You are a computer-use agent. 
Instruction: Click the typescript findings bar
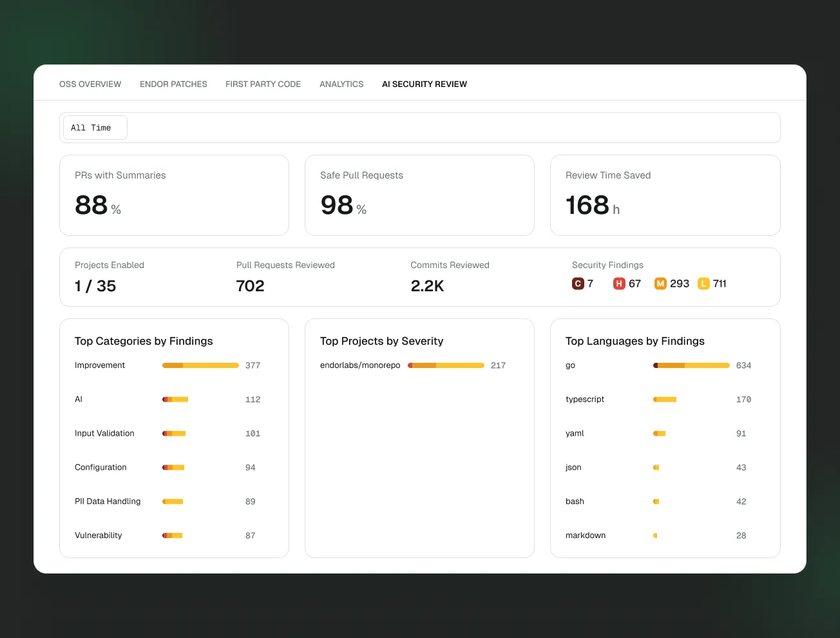tap(665, 400)
